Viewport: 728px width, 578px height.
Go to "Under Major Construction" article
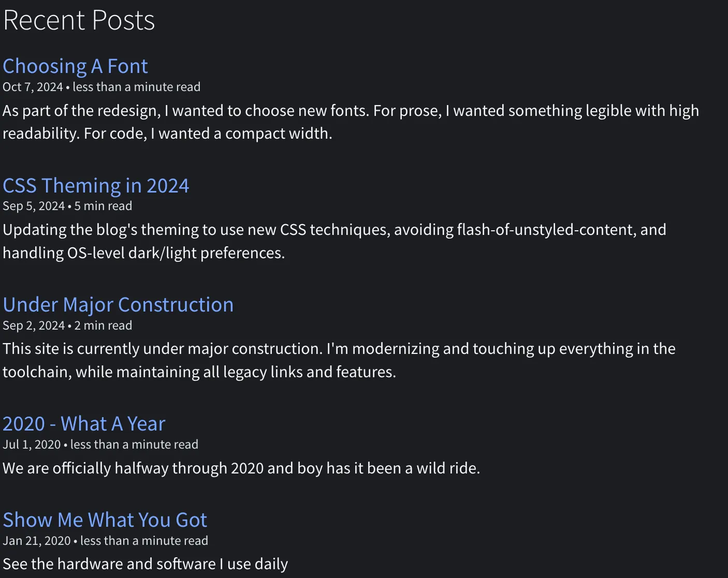118,305
